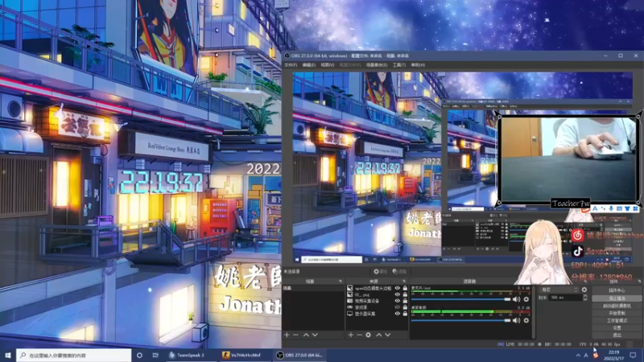Click the 退出 exit button

pyautogui.click(x=617, y=335)
